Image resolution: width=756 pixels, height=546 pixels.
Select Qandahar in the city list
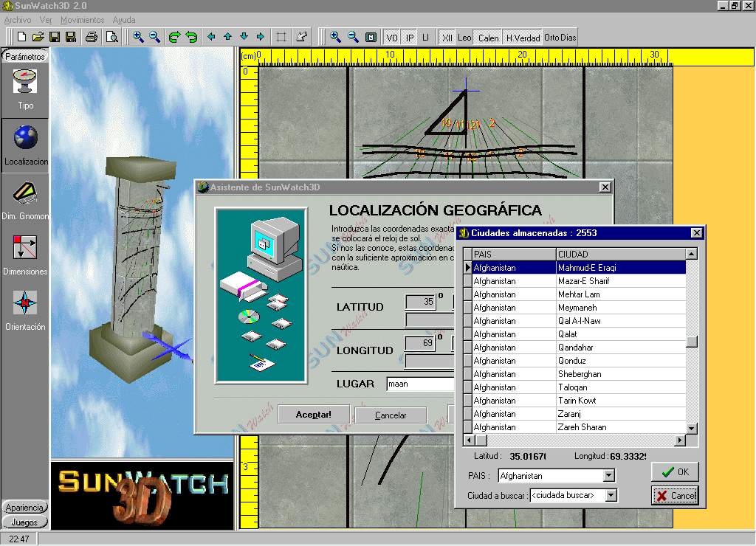click(576, 348)
